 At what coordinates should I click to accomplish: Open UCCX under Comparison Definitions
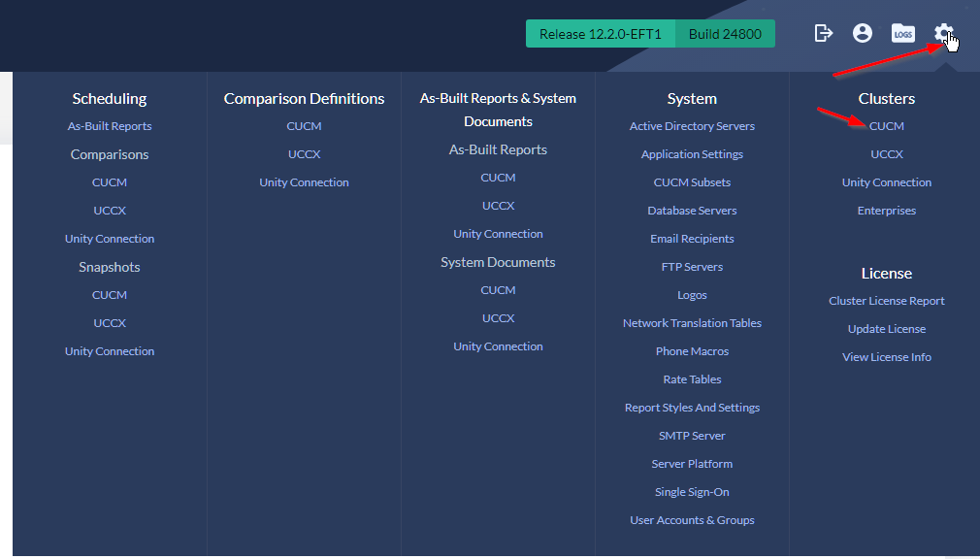click(x=304, y=153)
